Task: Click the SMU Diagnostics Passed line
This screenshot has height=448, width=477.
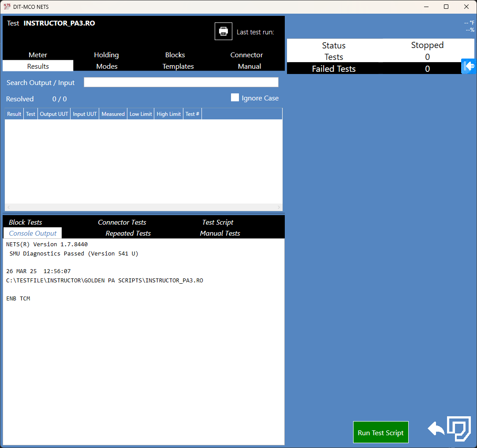Action: pyautogui.click(x=74, y=253)
